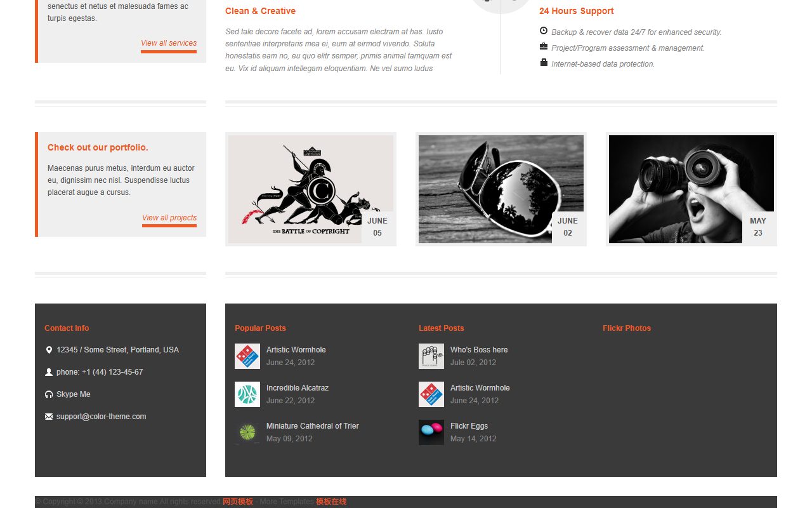Click the JUNE 02 date badge
Viewport: 812px width, 508px height.
click(x=568, y=227)
